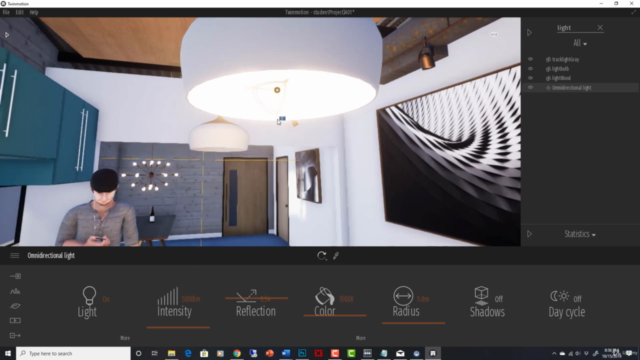Adjust the Color temperature slider bar
The width and height of the screenshot is (640, 360).
tap(335, 315)
